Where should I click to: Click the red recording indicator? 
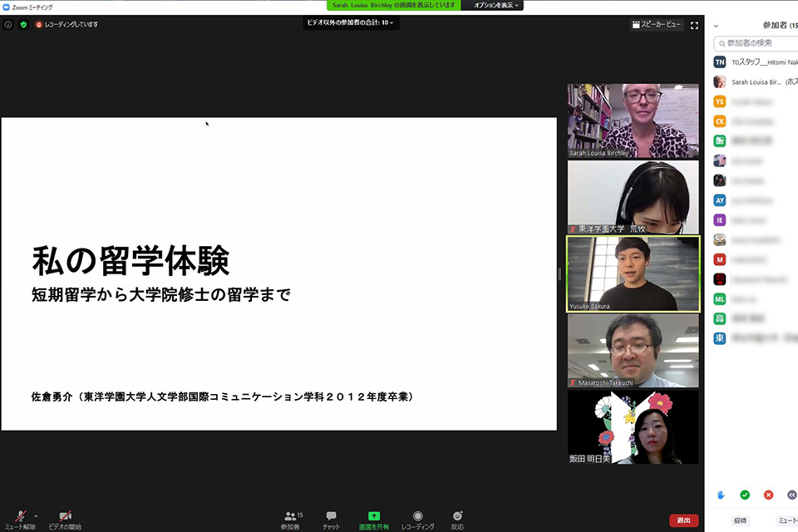(x=39, y=24)
